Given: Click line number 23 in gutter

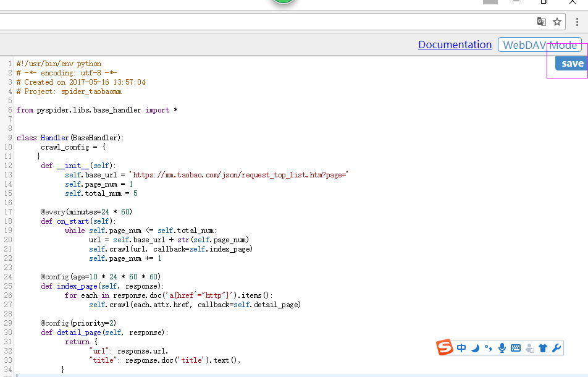Looking at the screenshot, I should coord(8,268).
